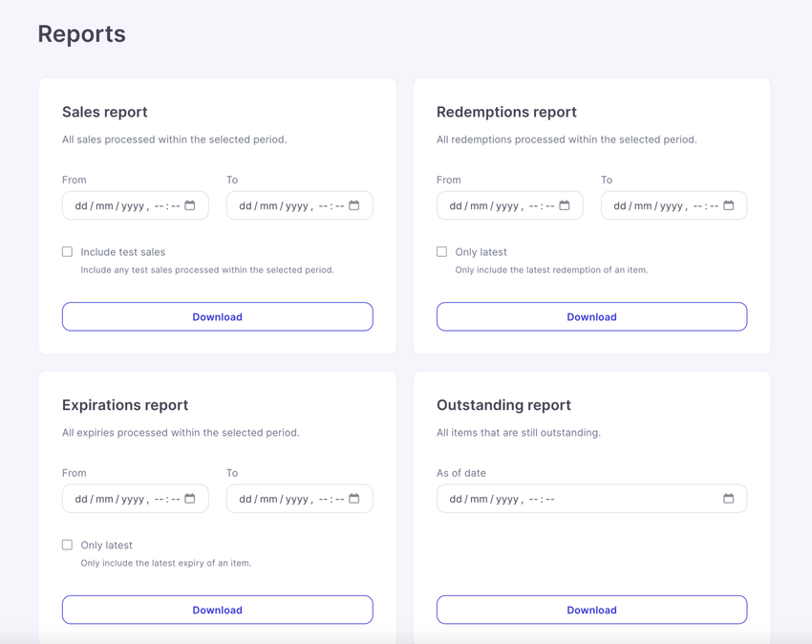Click the Include test sales label text
This screenshot has width=812, height=644.
click(122, 252)
